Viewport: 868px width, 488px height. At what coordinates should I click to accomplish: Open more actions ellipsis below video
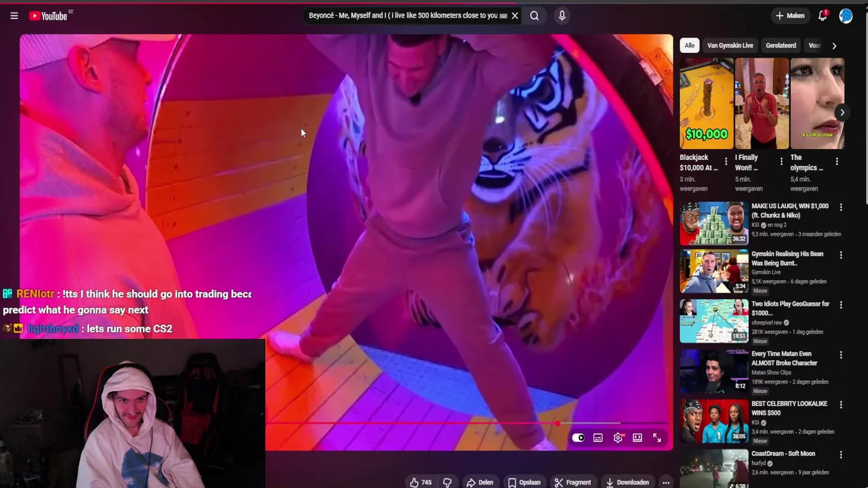coord(666,482)
